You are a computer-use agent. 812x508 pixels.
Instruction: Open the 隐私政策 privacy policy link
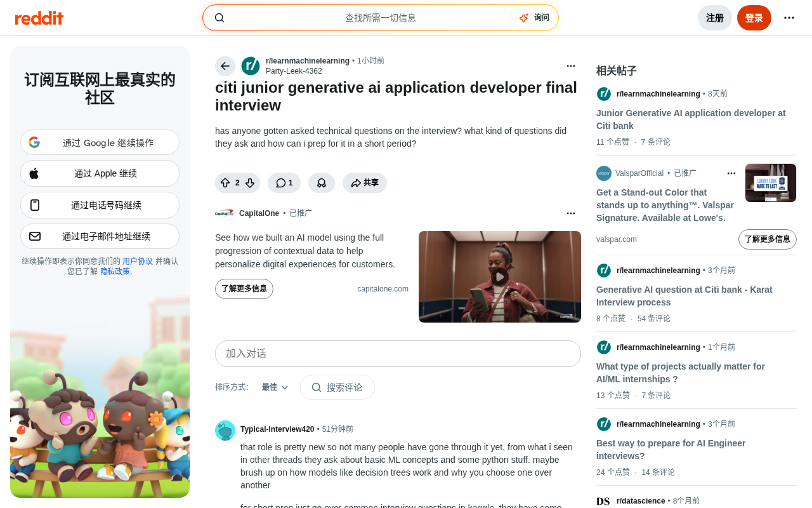[x=115, y=271]
